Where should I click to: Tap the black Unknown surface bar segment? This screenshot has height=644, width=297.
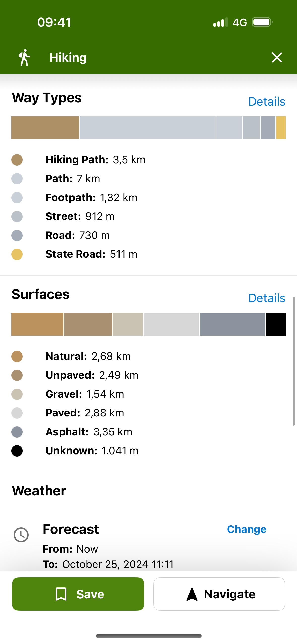pyautogui.click(x=276, y=324)
